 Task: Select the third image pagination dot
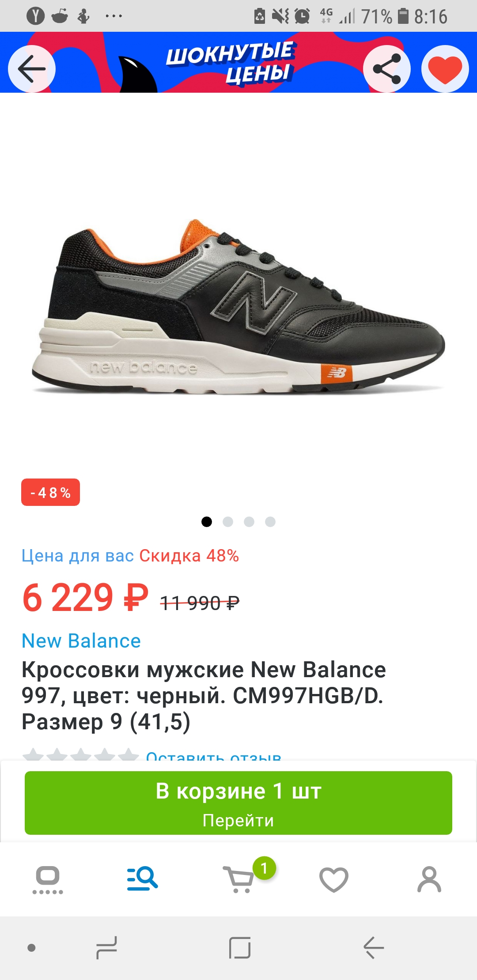click(249, 522)
